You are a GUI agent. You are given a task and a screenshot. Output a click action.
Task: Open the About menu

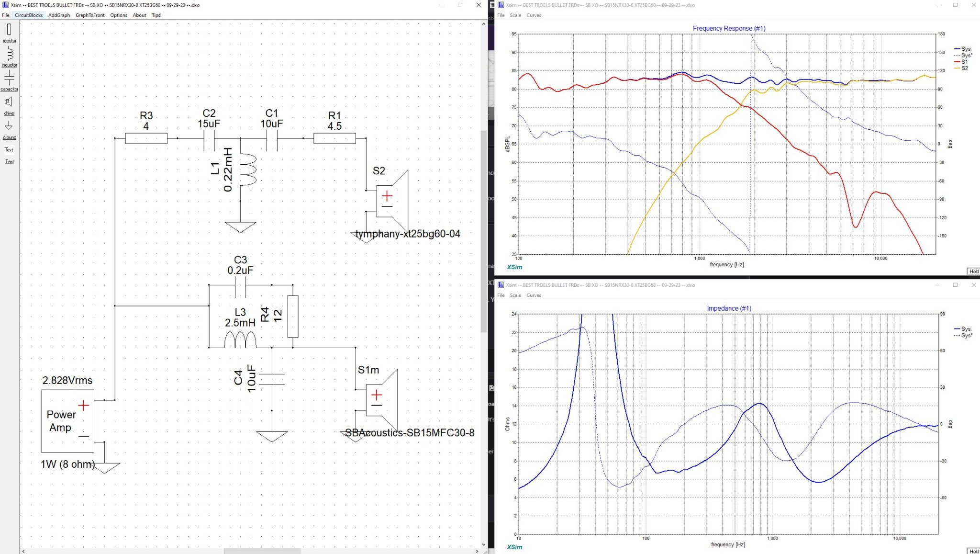pos(139,15)
